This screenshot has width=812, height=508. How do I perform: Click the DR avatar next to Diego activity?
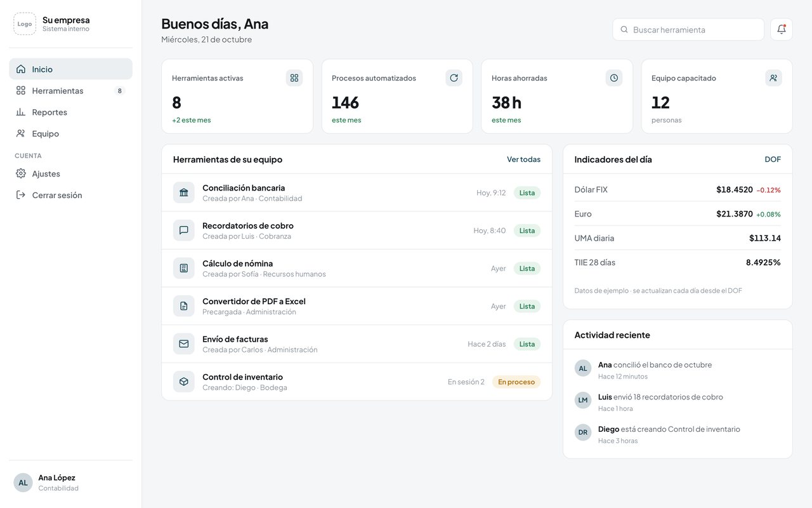583,432
